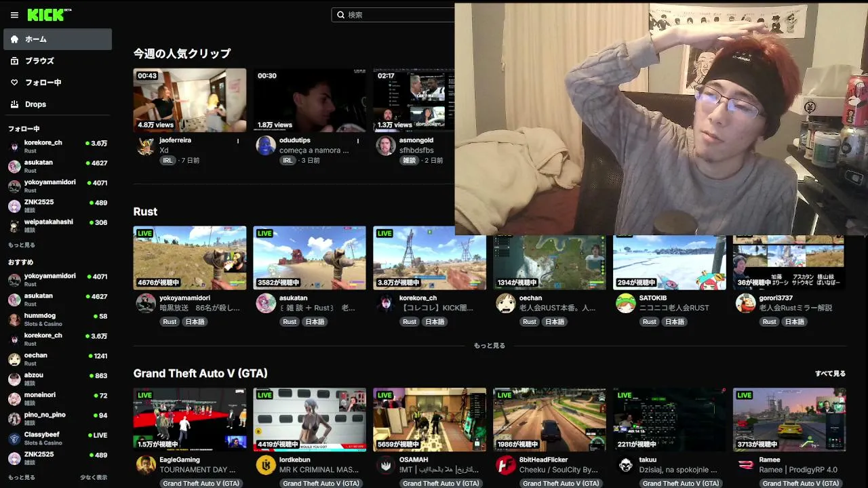Click Rust tag under yokoyamamidori stream
868x488 pixels.
(170, 322)
